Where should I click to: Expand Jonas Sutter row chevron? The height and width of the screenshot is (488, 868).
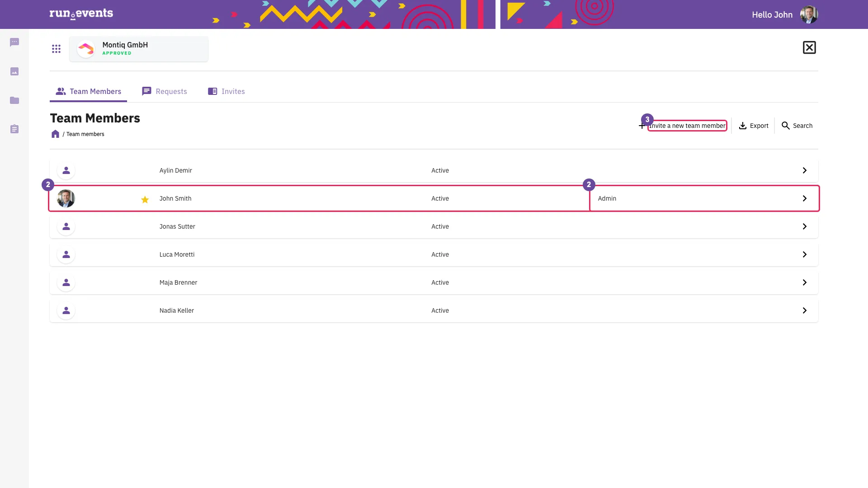click(x=805, y=226)
